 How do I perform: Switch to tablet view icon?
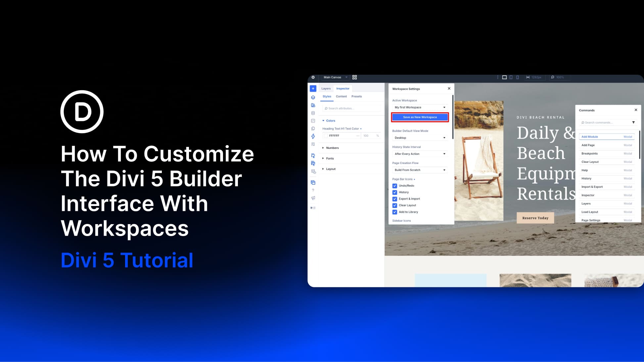coord(511,77)
